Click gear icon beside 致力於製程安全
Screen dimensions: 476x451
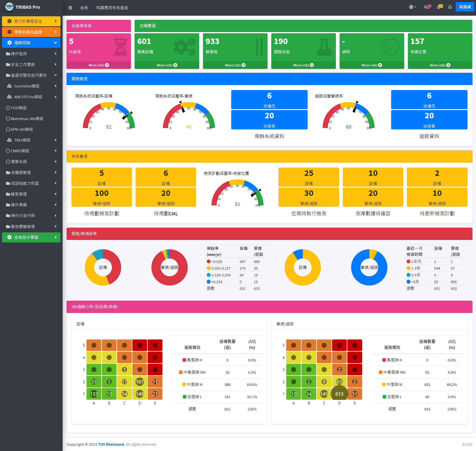[10, 21]
